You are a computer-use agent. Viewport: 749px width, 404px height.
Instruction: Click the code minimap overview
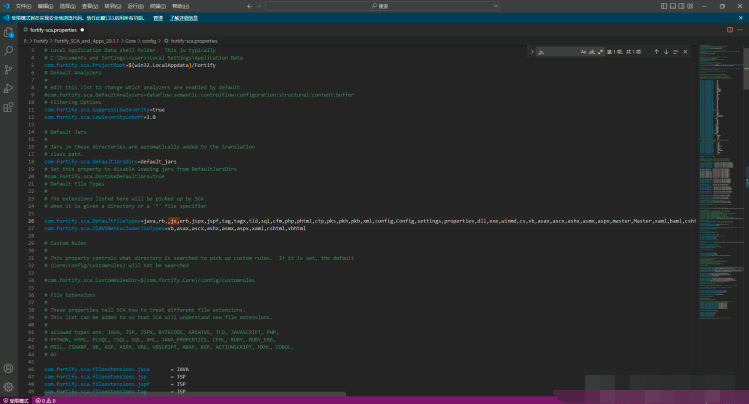tap(720, 181)
